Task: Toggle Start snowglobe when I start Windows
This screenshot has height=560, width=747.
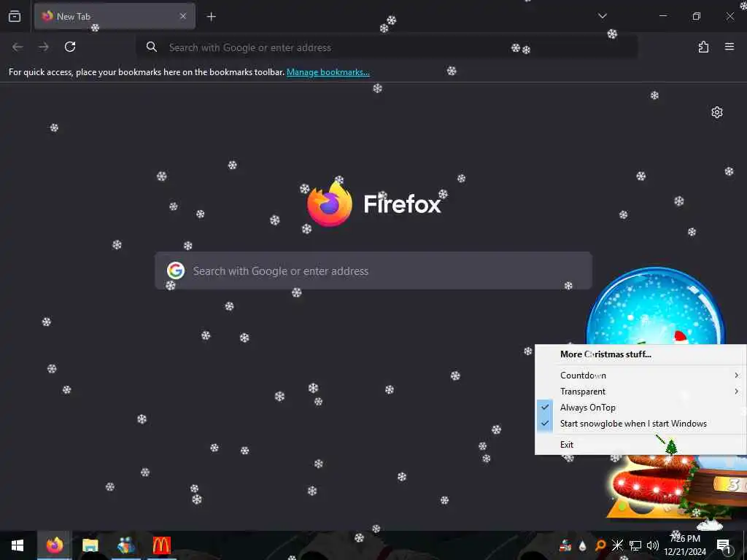Action: (640, 424)
